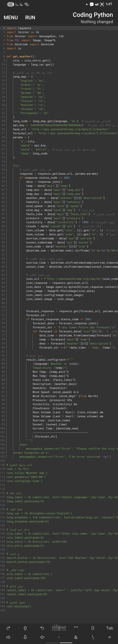Tap RUN to execute the script
This screenshot has height=644, width=118.
point(30,17)
